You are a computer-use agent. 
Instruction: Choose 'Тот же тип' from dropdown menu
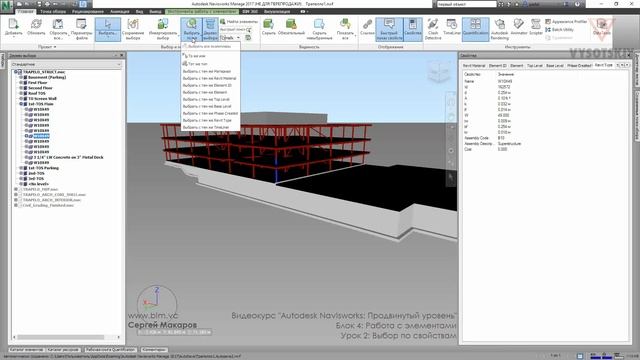point(211,64)
